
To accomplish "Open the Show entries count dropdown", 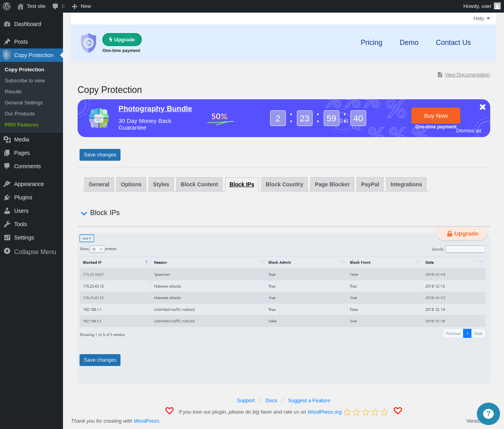I will coord(97,249).
